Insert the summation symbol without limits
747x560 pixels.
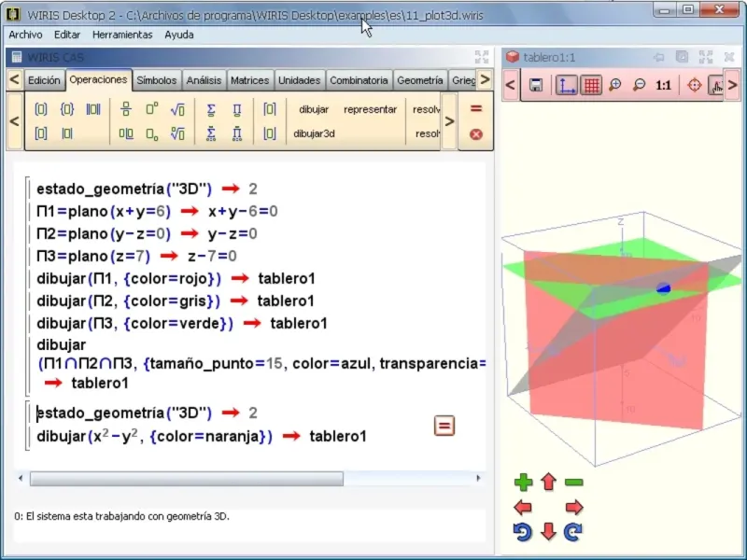[x=211, y=109]
